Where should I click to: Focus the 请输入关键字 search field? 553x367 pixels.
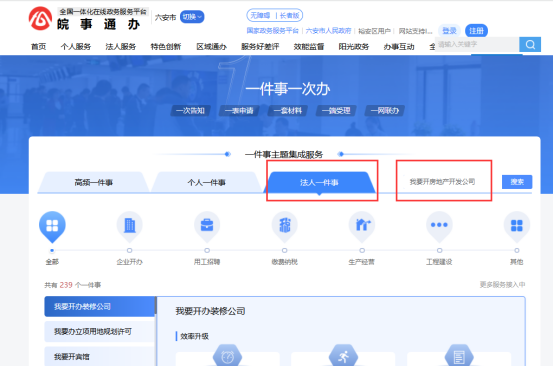(477, 44)
